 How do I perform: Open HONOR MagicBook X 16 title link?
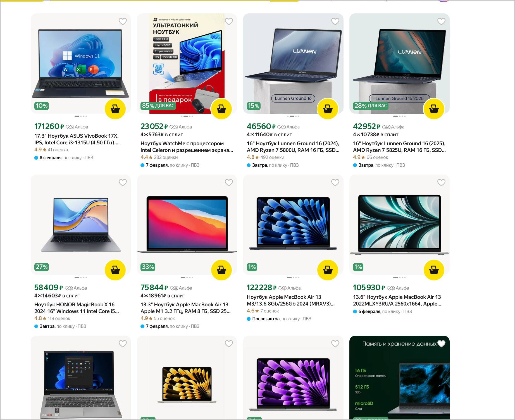[77, 308]
